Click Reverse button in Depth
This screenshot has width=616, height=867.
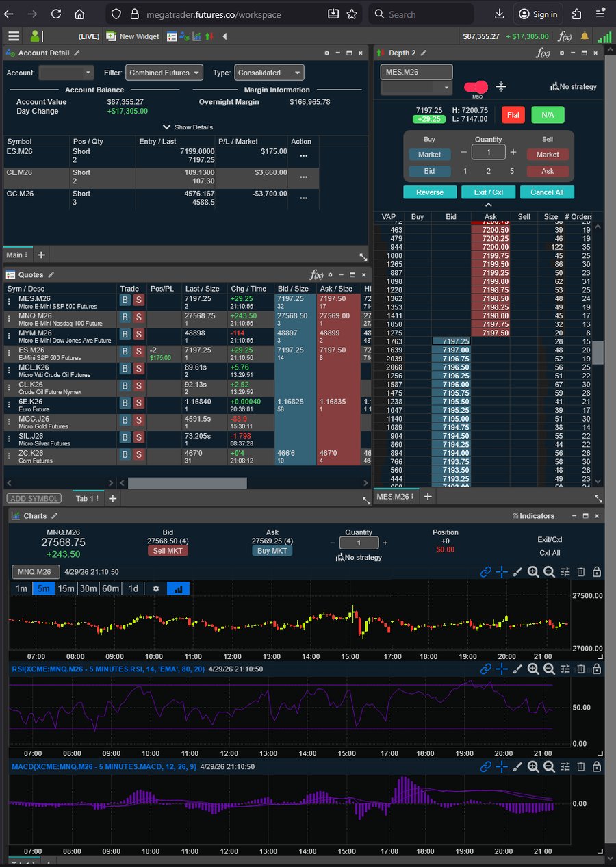430,192
